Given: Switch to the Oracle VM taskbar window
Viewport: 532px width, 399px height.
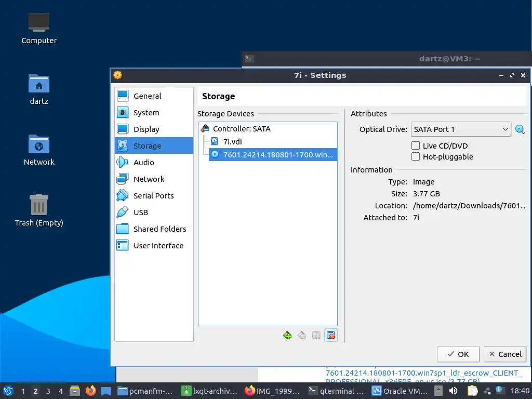Looking at the screenshot, I should point(401,391).
